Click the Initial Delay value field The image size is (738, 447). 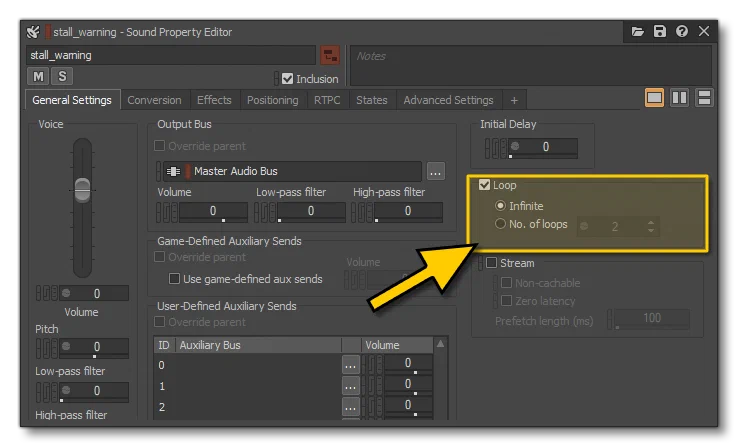click(543, 148)
